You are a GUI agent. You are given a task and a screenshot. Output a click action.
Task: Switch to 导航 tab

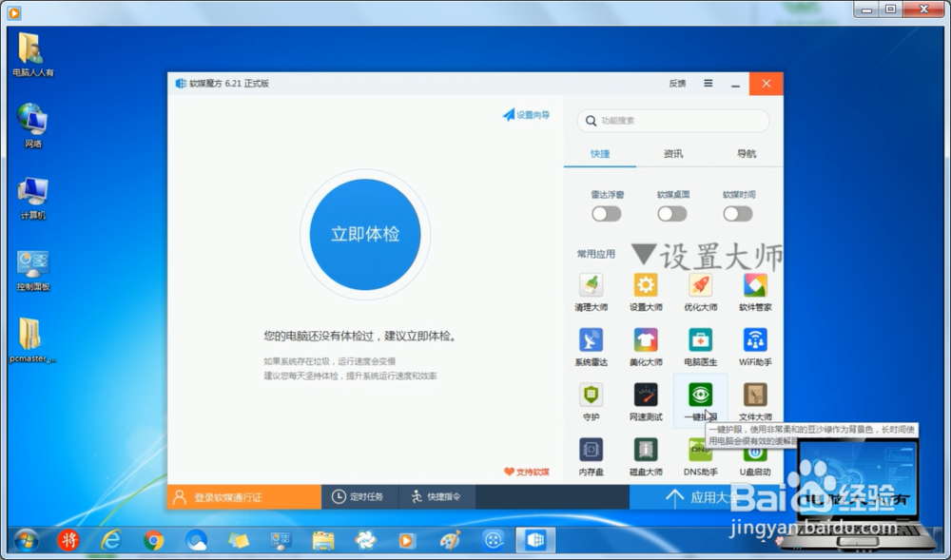point(746,154)
